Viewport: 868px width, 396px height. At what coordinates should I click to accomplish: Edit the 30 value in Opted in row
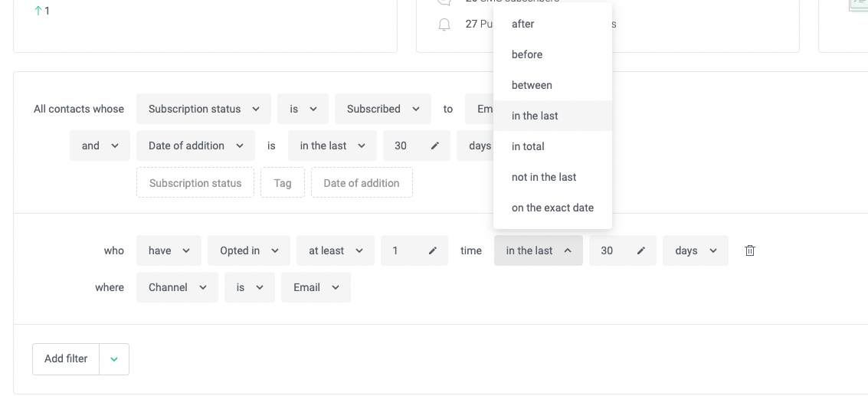pyautogui.click(x=623, y=250)
